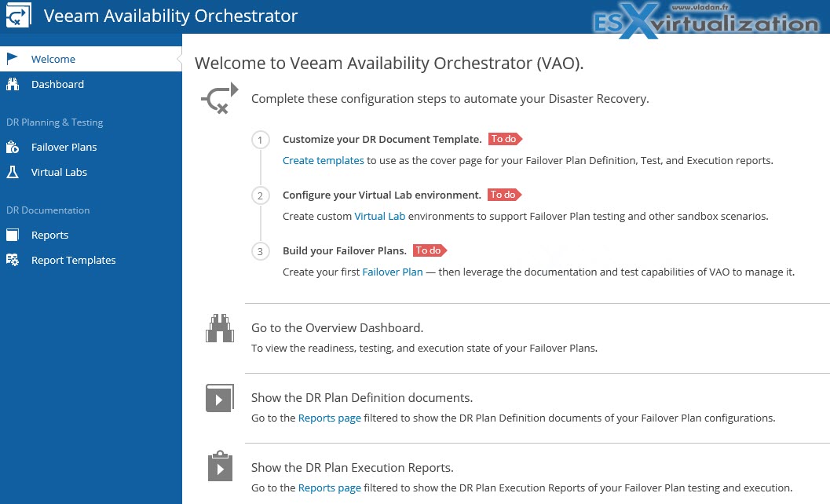Go to Report Templates in sidebar
The width and height of the screenshot is (830, 504).
click(73, 260)
